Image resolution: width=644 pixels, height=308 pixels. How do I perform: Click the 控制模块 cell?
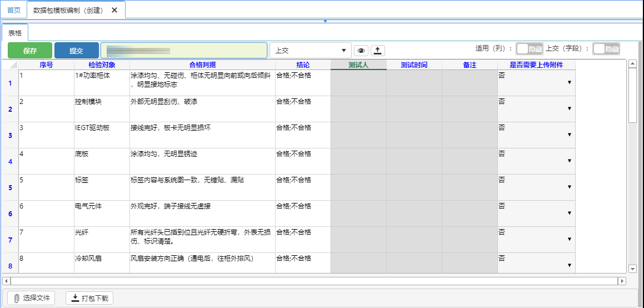click(102, 109)
